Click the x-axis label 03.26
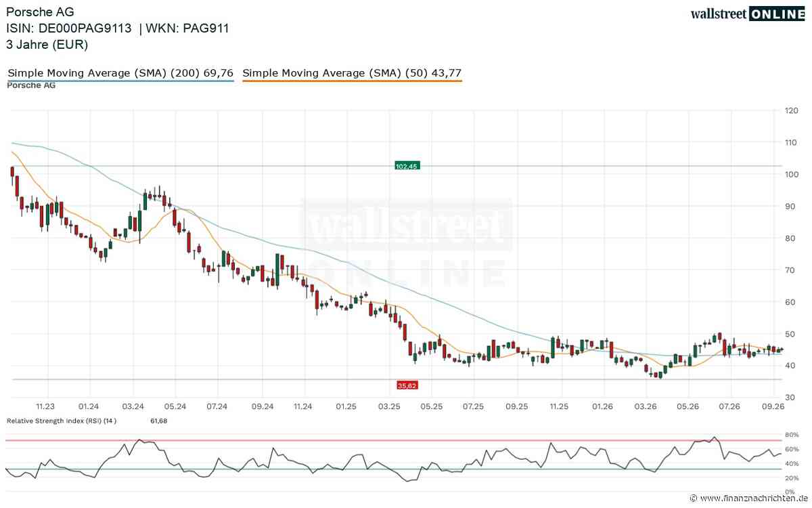The image size is (812, 508). pos(646,406)
